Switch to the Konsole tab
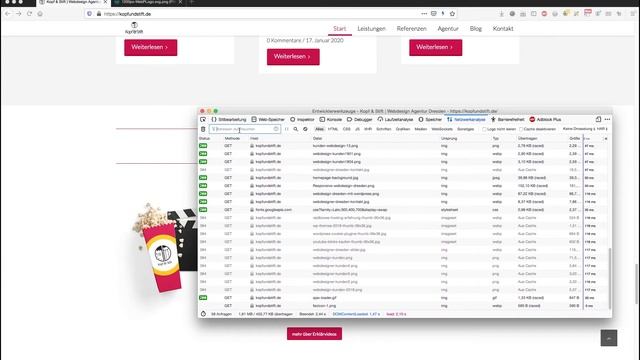Viewport: 640px width, 360px height. pyautogui.click(x=331, y=120)
